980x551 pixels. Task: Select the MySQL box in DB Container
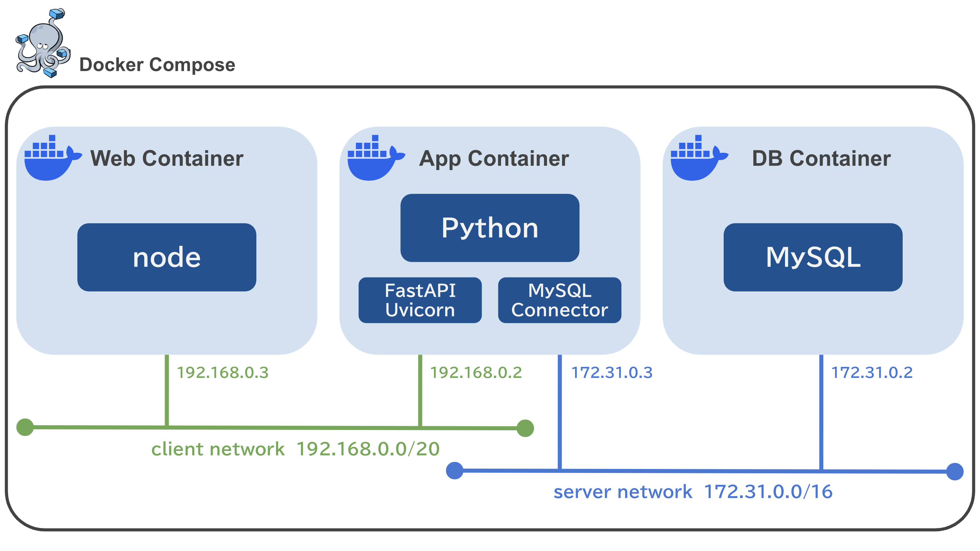(813, 257)
